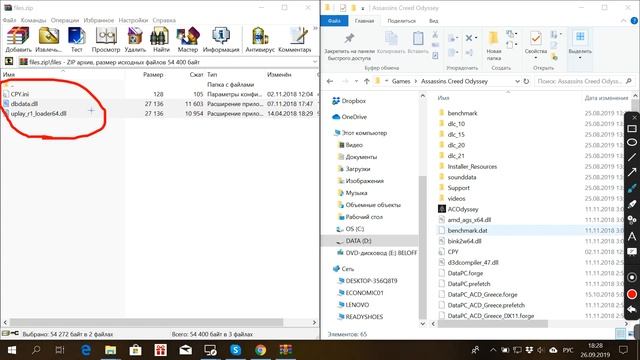Select DATA (D:) in the navigation pane
Viewport: 640px width, 360px height.
tap(358, 241)
